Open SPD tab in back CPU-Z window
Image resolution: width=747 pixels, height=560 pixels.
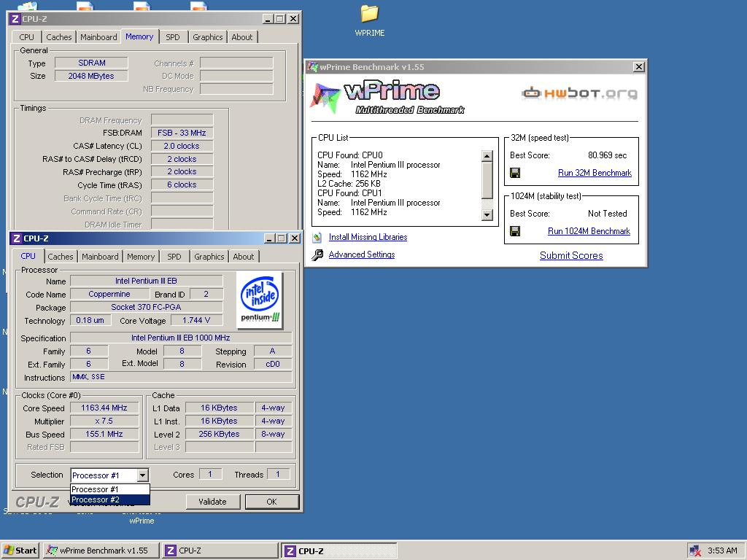[172, 37]
